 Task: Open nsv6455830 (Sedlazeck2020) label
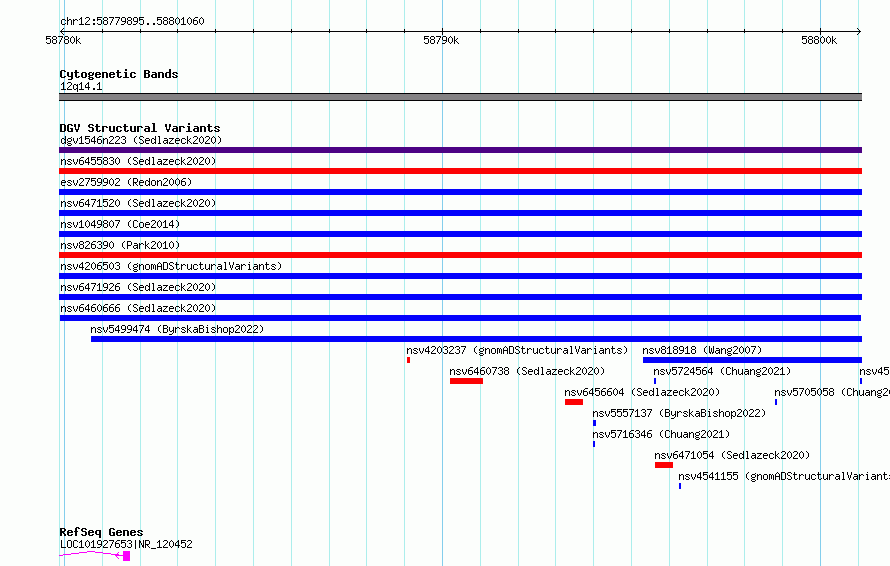[x=138, y=161]
